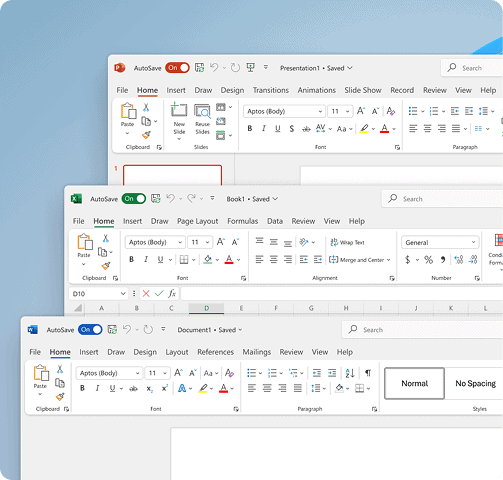Open font name dropdown in PowerPoint
This screenshot has height=480, width=503.
tap(320, 111)
